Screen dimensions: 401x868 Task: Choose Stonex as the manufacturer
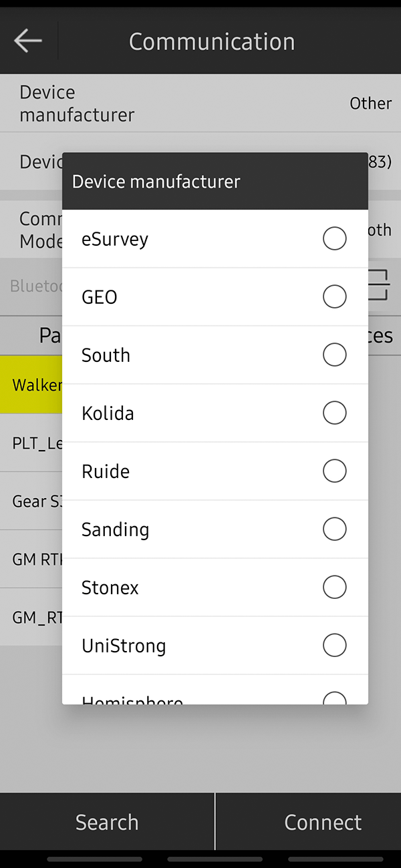(334, 587)
